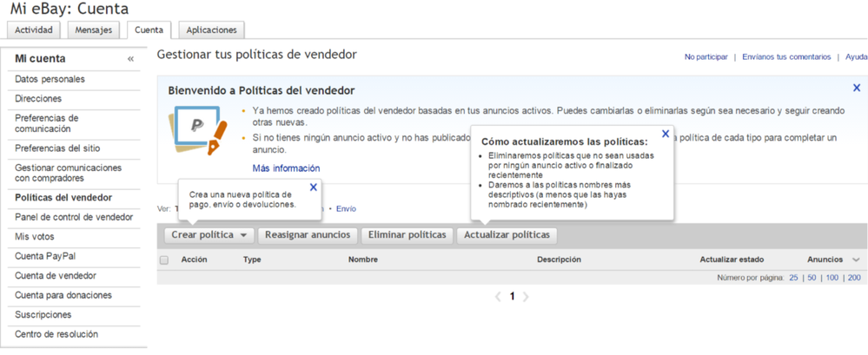The image size is (868, 355).
Task: Click the Descripción column header
Action: tap(559, 260)
